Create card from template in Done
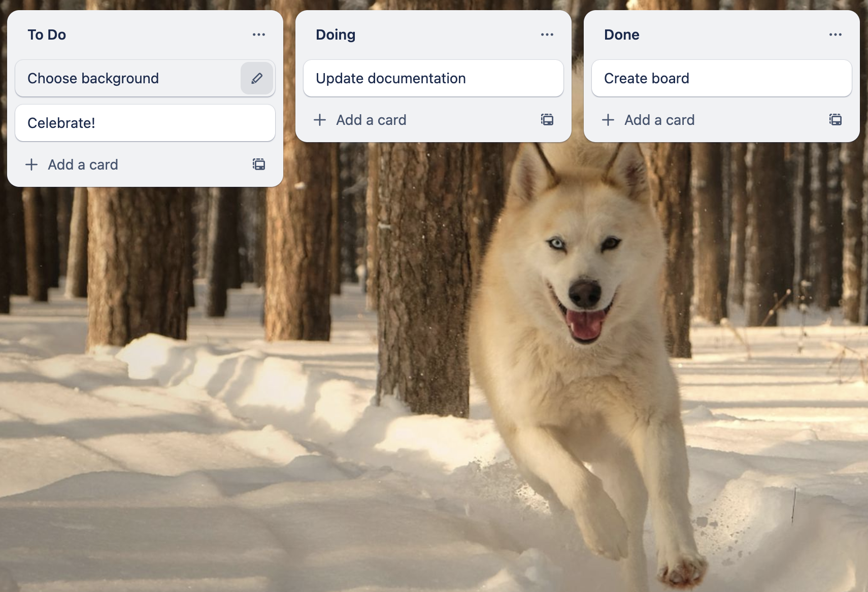The image size is (868, 592). 836,120
